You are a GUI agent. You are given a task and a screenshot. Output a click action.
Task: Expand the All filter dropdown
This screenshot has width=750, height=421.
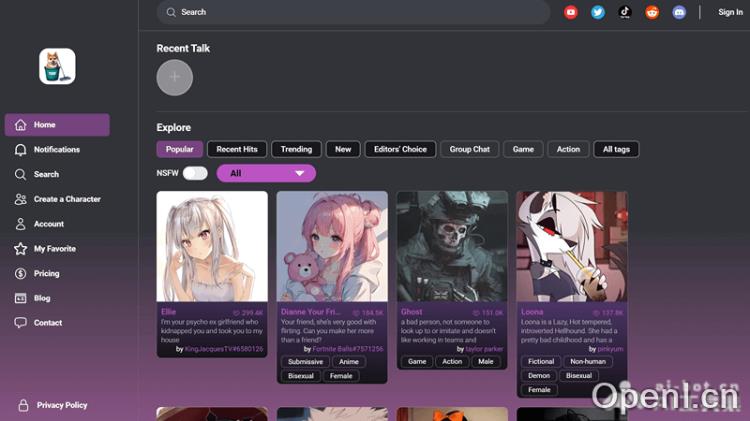pos(266,173)
